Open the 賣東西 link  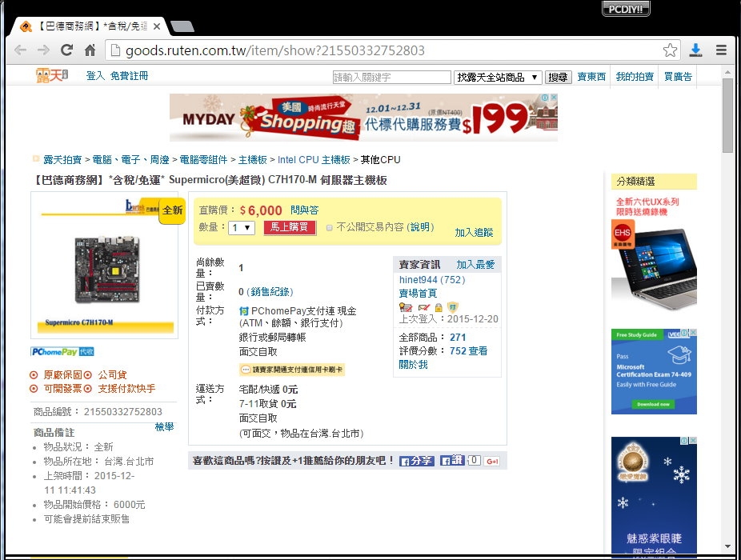click(x=591, y=77)
